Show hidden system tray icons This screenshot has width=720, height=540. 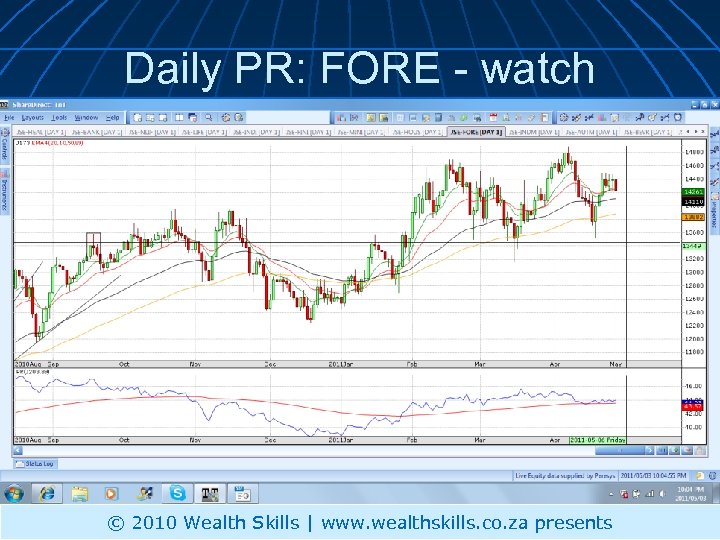click(x=611, y=495)
